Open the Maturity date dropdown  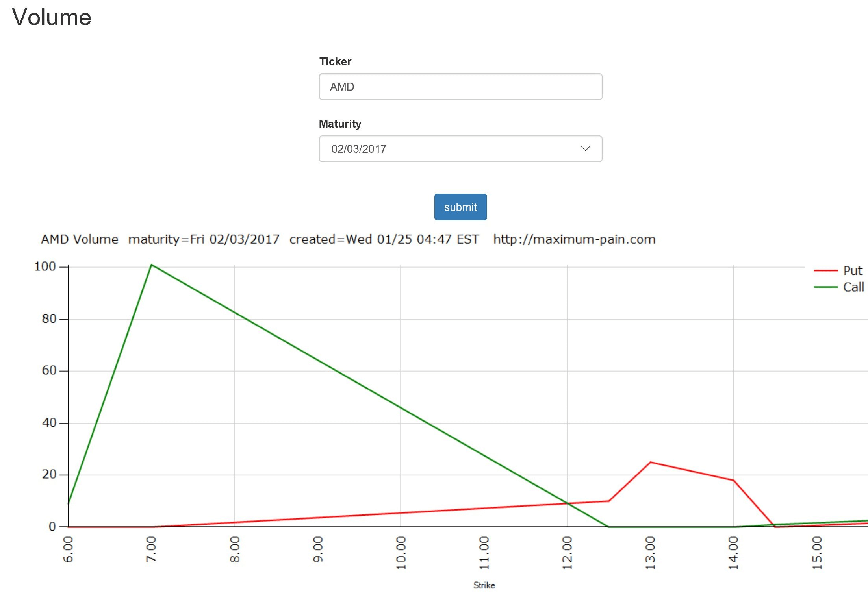point(460,149)
